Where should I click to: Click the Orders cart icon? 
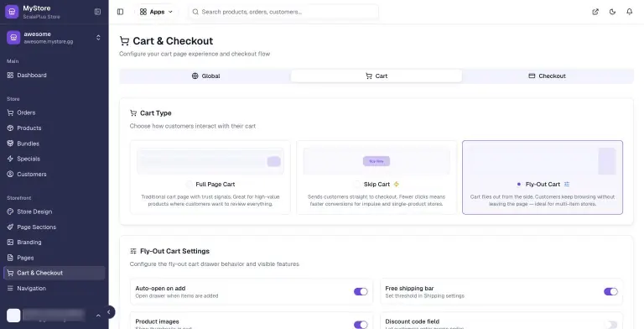pos(10,112)
